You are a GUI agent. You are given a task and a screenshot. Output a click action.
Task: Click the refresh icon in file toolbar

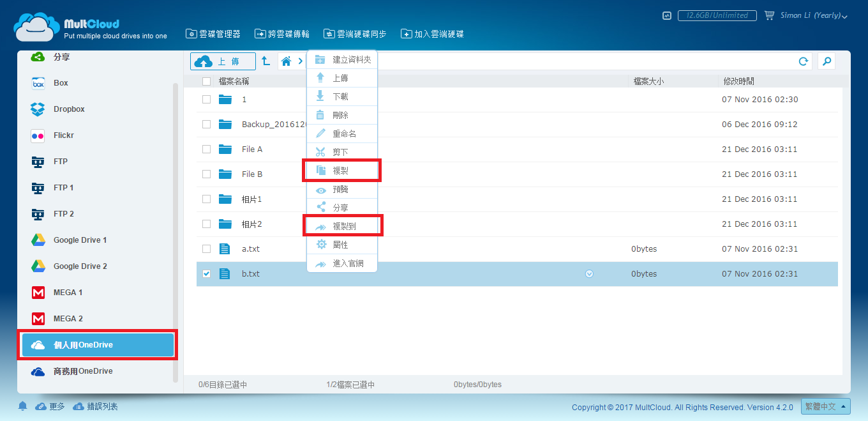click(x=804, y=61)
